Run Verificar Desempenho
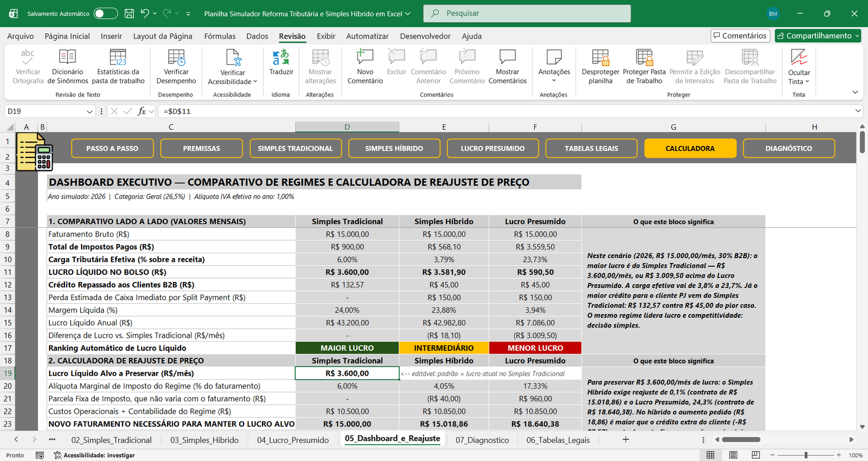The width and height of the screenshot is (868, 461). point(176,67)
